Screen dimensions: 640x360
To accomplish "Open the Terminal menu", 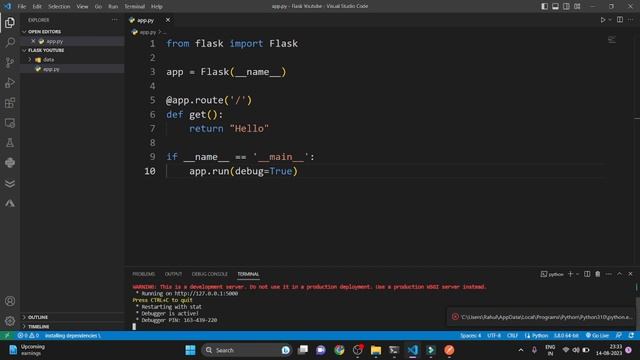I will click(134, 6).
